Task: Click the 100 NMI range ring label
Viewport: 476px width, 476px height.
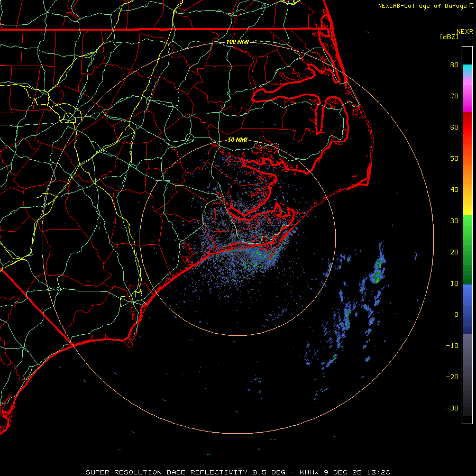Action: [237, 42]
